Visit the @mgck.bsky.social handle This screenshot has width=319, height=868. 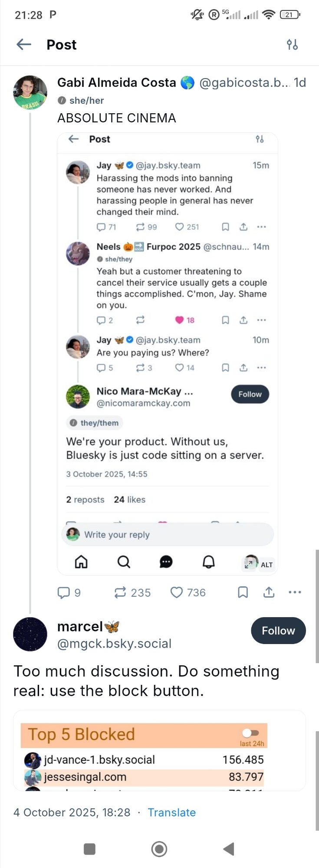pos(114,644)
